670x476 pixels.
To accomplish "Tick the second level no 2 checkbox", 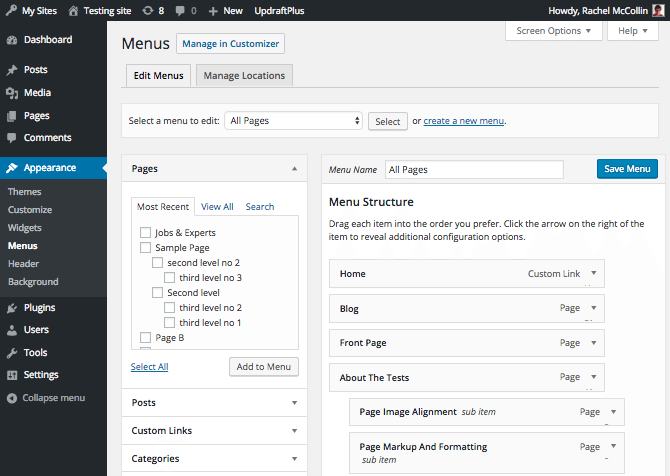I will [157, 262].
